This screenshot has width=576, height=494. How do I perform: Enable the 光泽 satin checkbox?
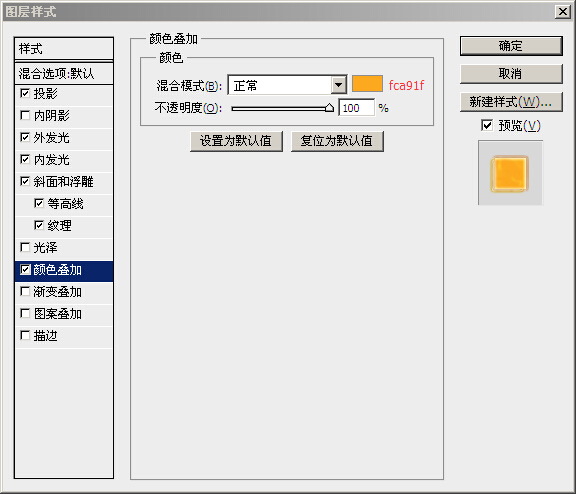[x=25, y=248]
